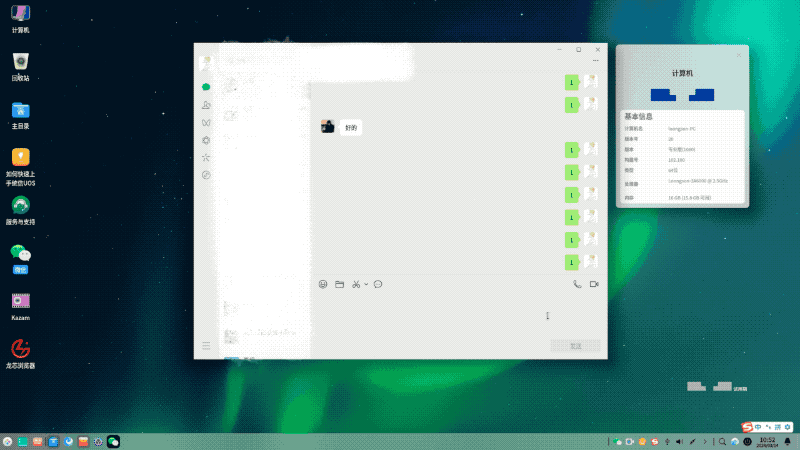Expand the screenshot options dropdown arrow

[366, 284]
